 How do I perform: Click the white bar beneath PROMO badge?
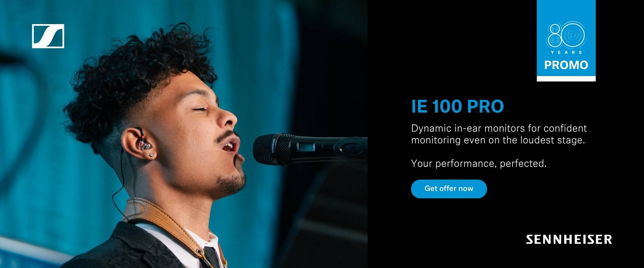[x=566, y=79]
